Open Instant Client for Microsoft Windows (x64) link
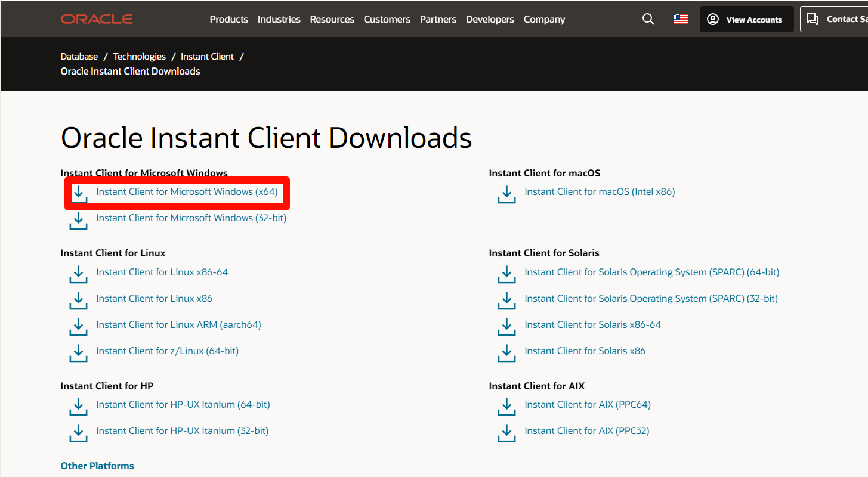This screenshot has height=477, width=868. [x=187, y=192]
